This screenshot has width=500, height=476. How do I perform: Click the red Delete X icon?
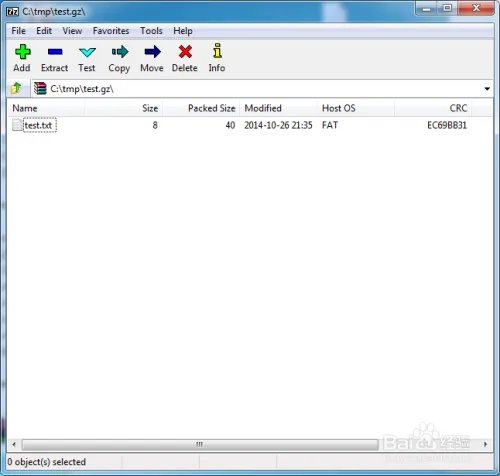(x=185, y=52)
